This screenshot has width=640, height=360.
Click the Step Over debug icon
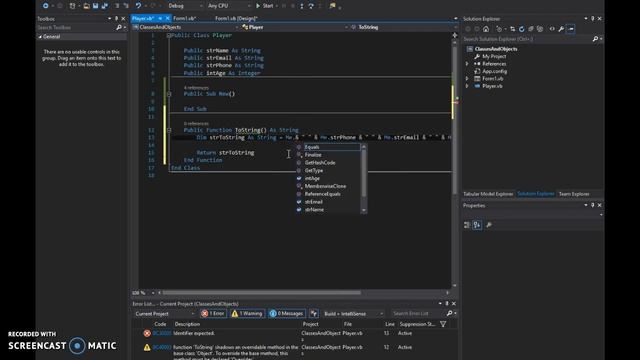(311, 6)
